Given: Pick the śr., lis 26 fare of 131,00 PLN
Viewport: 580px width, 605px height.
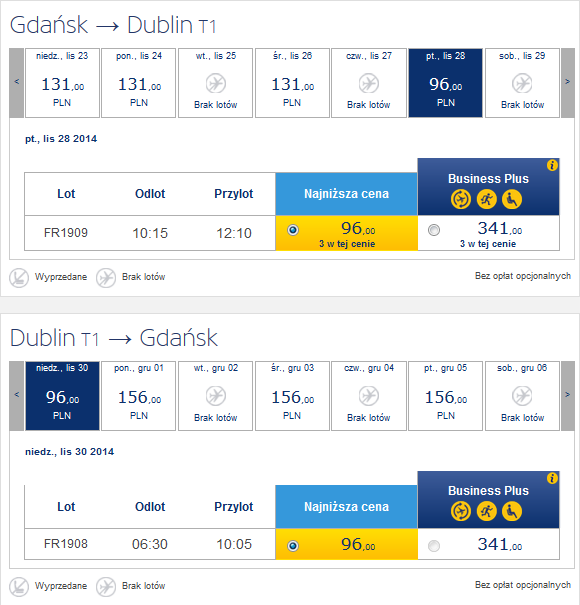Looking at the screenshot, I should (x=293, y=83).
